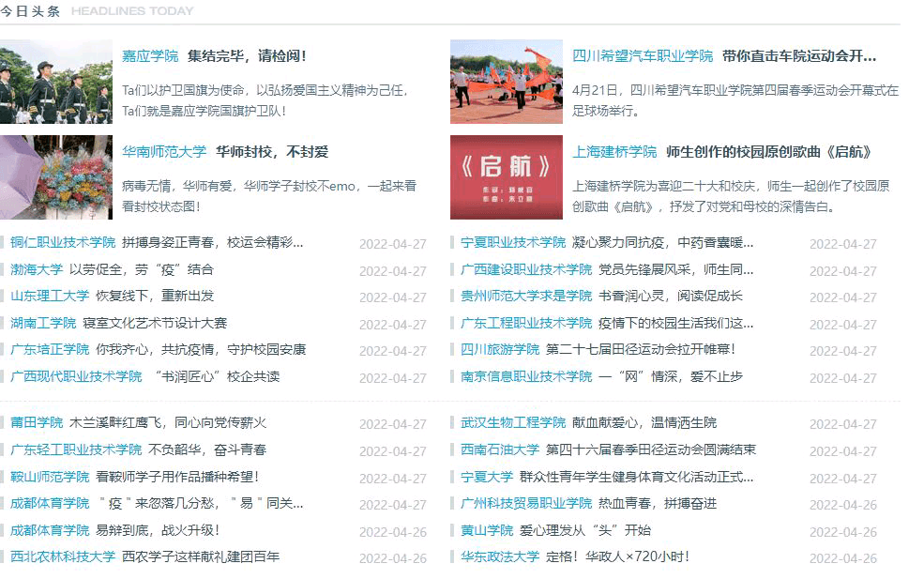This screenshot has width=924, height=579.
Task: Click the 广东培正学院 link
Action: pyautogui.click(x=50, y=350)
